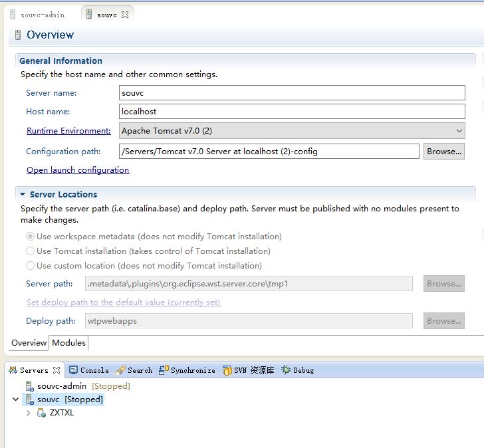Click the souvc-admin server icon in the Servers list
484x448 pixels.
pyautogui.click(x=30, y=386)
